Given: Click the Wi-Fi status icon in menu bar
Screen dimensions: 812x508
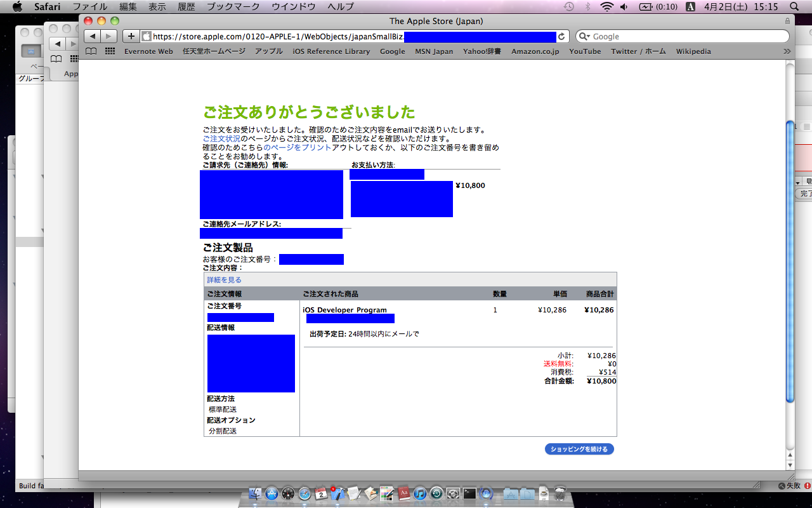Looking at the screenshot, I should tap(607, 6).
